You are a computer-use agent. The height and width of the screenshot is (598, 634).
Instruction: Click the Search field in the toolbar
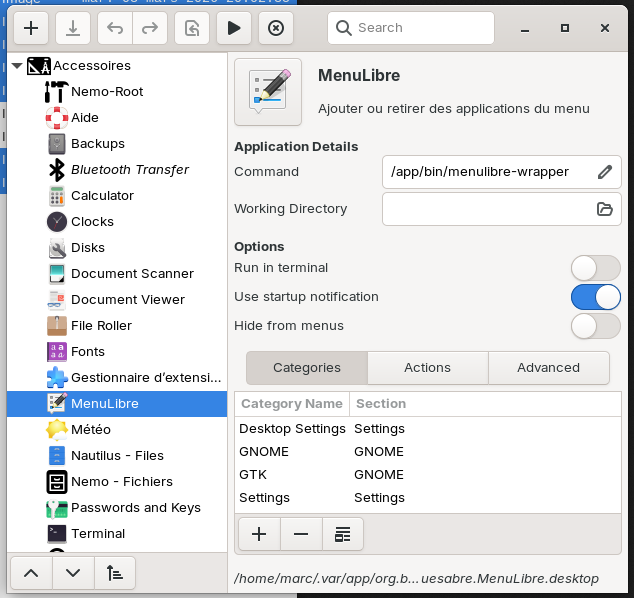pos(410,28)
